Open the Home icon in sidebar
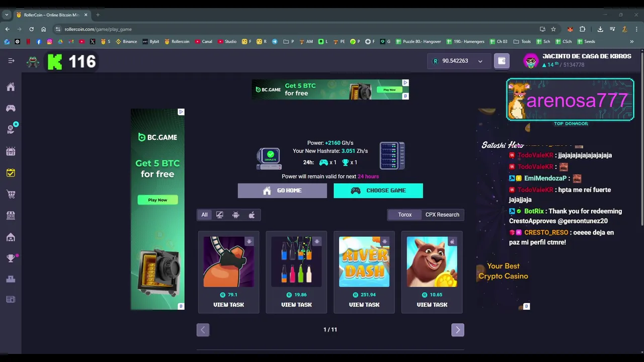The height and width of the screenshot is (362, 644). [11, 87]
